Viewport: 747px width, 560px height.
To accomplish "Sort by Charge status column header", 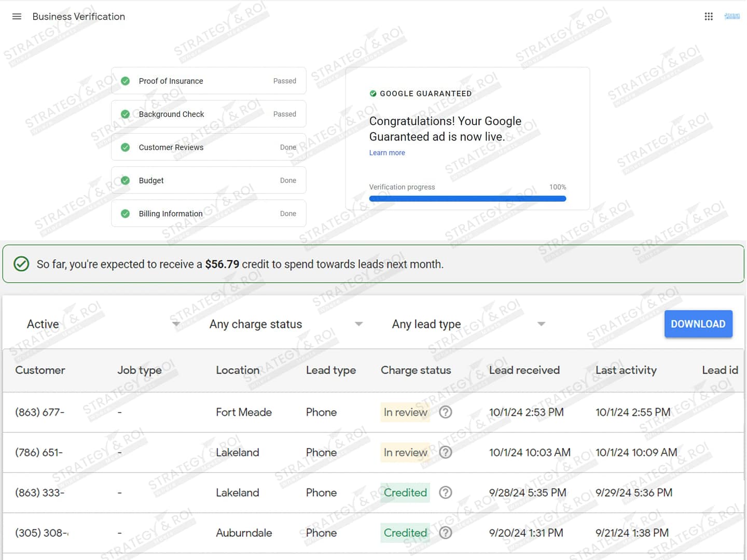I will click(x=416, y=370).
